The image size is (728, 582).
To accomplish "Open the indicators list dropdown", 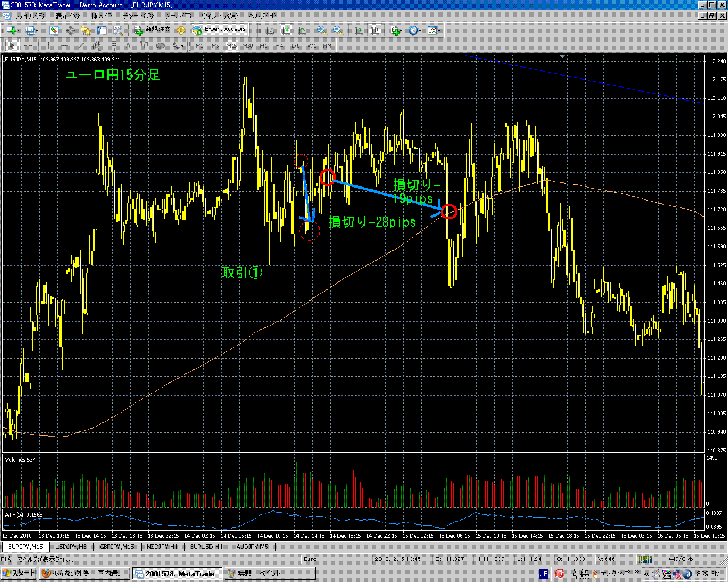I will click(396, 30).
